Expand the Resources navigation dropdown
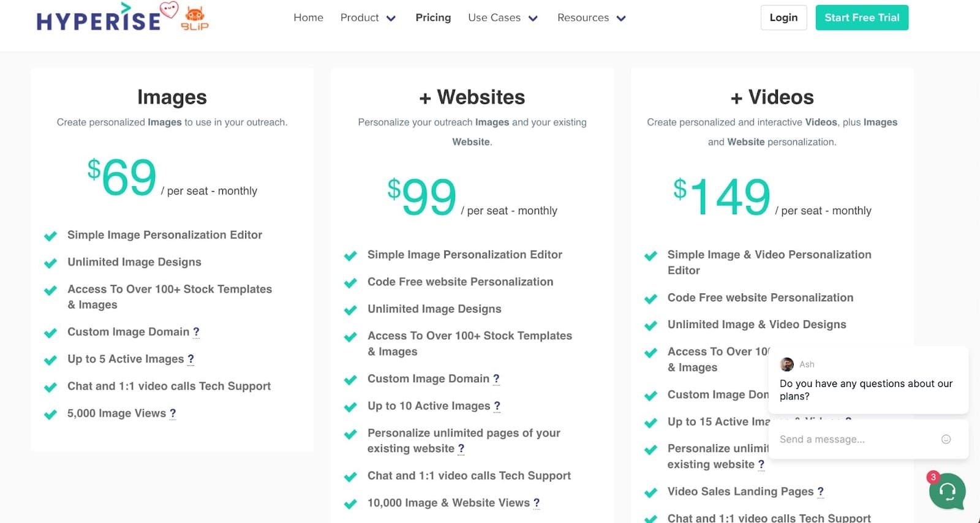980x523 pixels. pos(590,18)
